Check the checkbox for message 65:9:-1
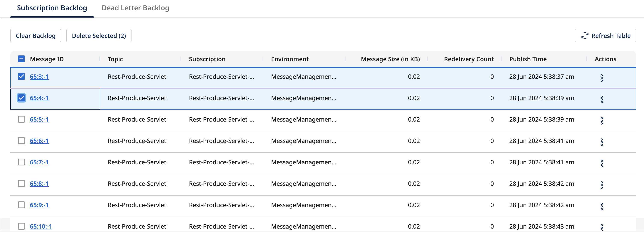Image resolution: width=644 pixels, height=232 pixels. [x=22, y=205]
